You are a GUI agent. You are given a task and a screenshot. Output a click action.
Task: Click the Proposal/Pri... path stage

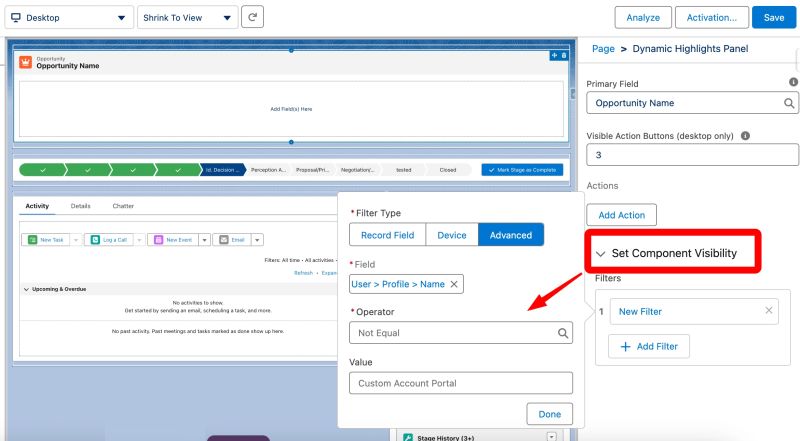coord(313,170)
